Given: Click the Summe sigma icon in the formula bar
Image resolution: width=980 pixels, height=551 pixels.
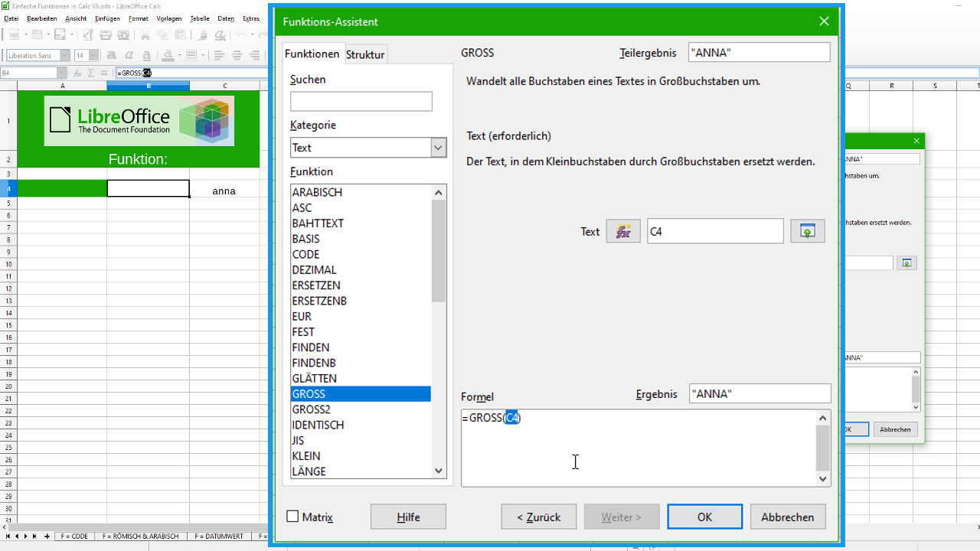Looking at the screenshot, I should 90,73.
